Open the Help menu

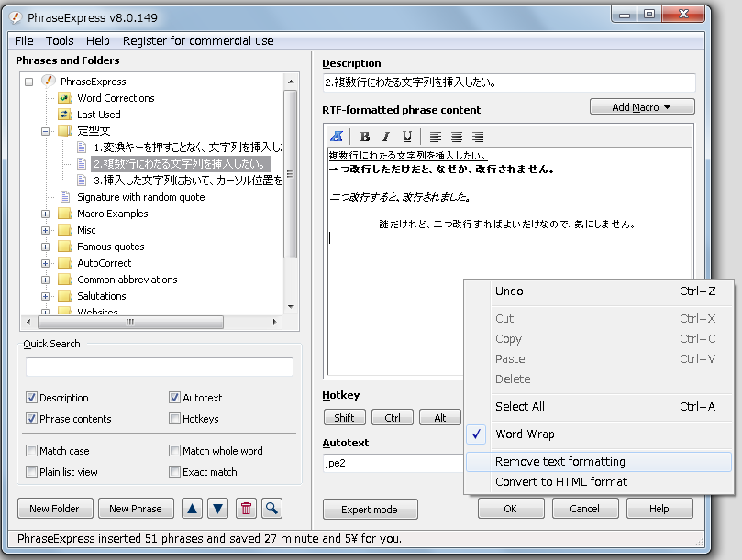[97, 41]
